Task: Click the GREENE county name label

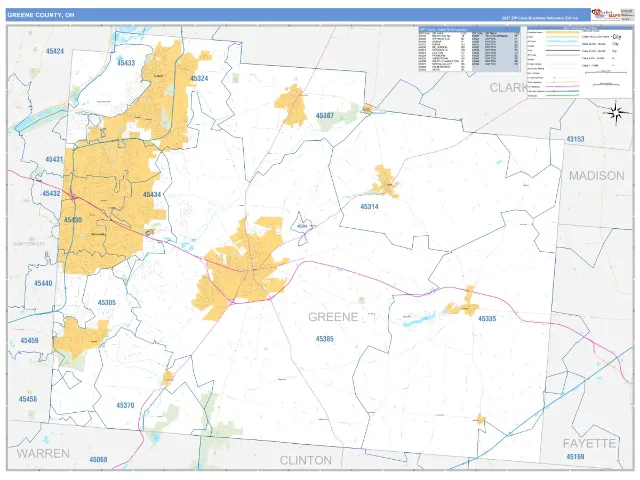Action: (333, 317)
